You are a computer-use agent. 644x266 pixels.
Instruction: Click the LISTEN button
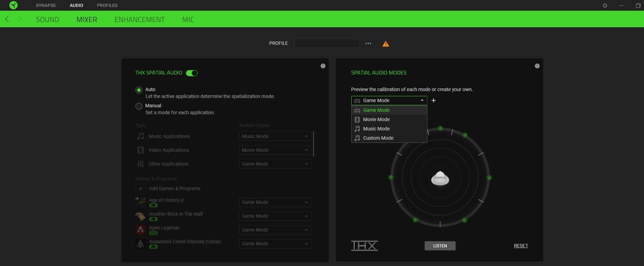click(x=440, y=246)
